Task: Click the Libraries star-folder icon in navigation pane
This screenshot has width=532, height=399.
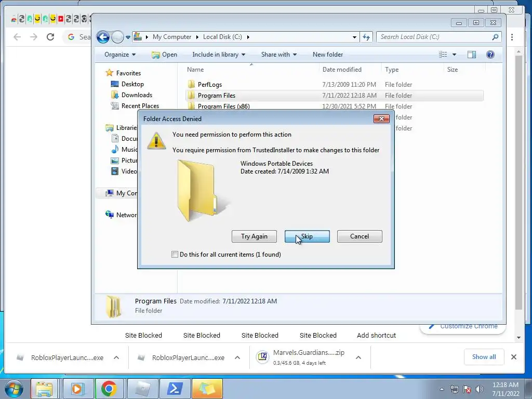Action: click(110, 128)
